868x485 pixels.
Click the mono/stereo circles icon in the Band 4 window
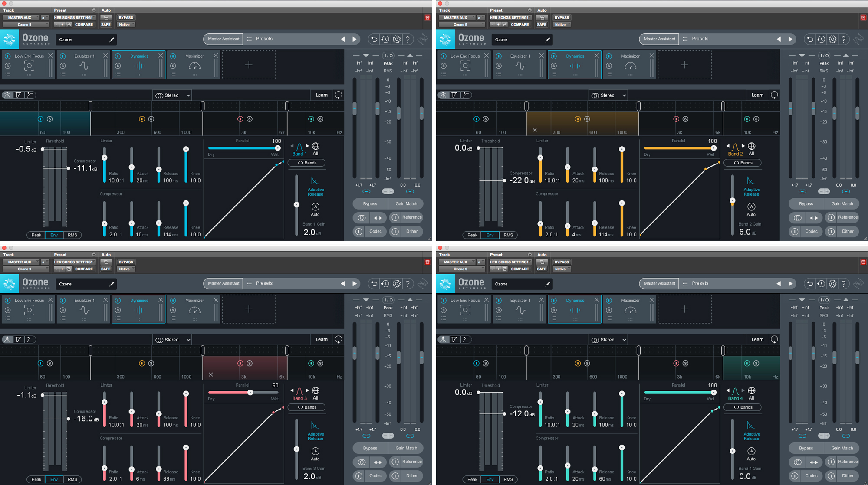(x=797, y=462)
